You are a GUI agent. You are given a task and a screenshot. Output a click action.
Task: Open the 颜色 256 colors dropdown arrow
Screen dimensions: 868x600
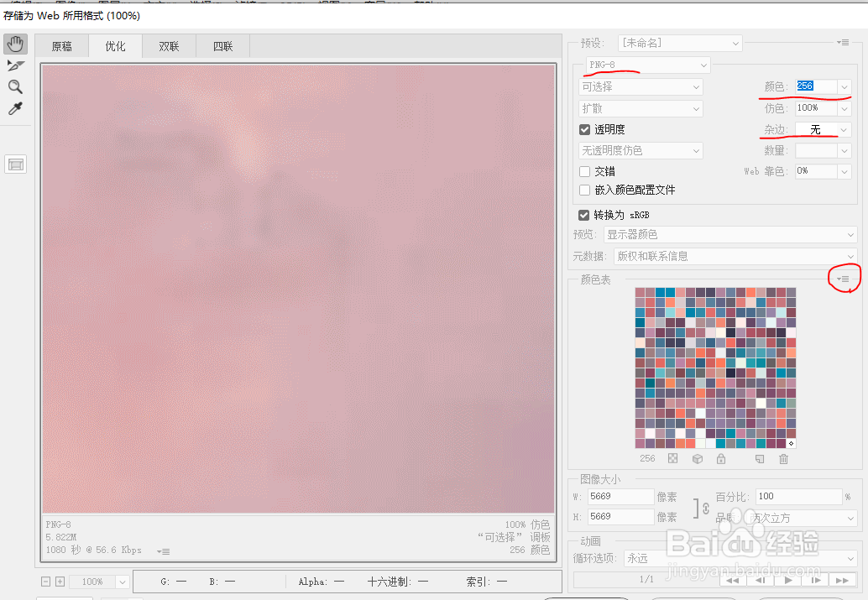[844, 87]
